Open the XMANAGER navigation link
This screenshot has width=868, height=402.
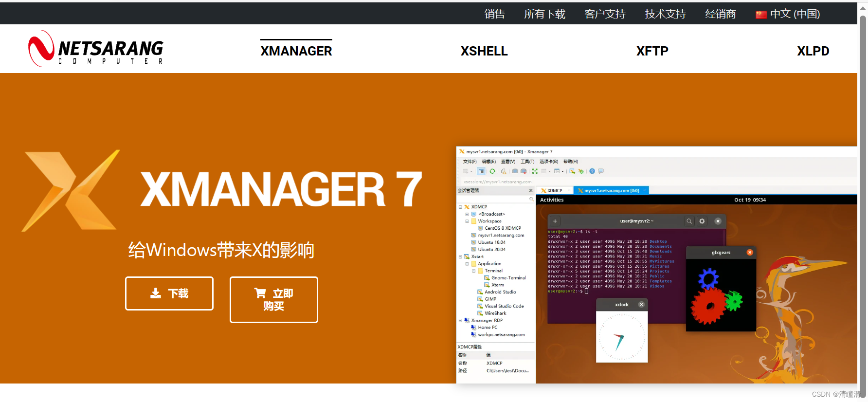point(296,51)
